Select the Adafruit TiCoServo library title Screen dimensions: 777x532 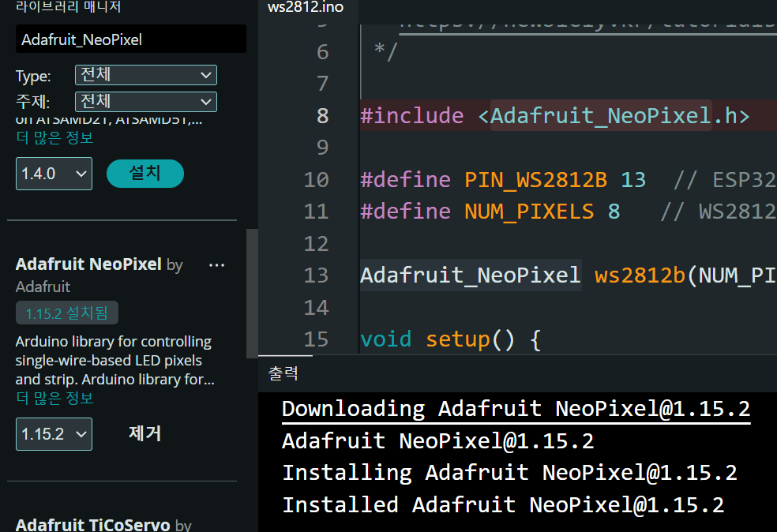tap(93, 524)
